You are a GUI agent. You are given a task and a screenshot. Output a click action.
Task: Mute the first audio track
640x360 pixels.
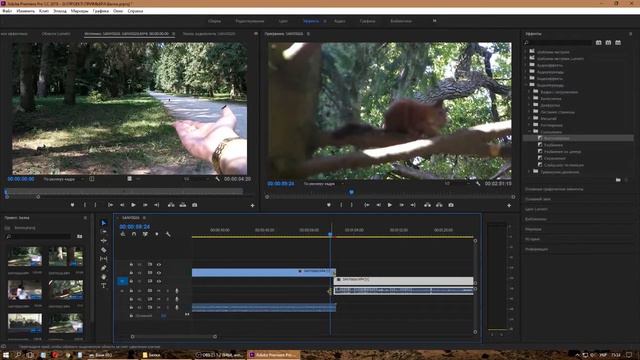coord(159,291)
